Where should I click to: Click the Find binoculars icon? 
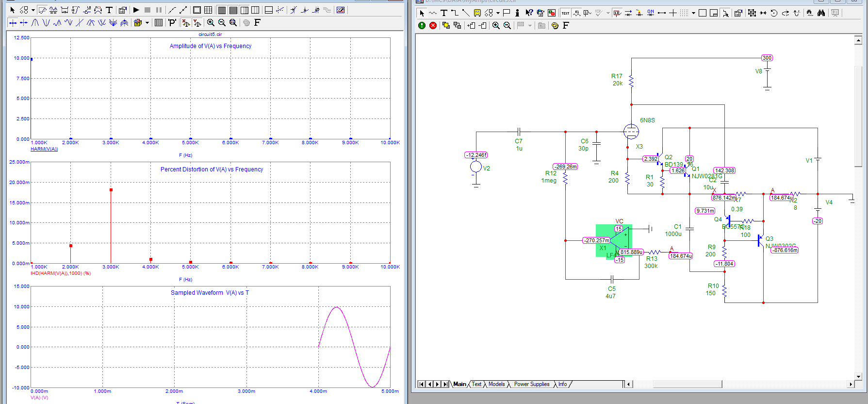pos(821,13)
